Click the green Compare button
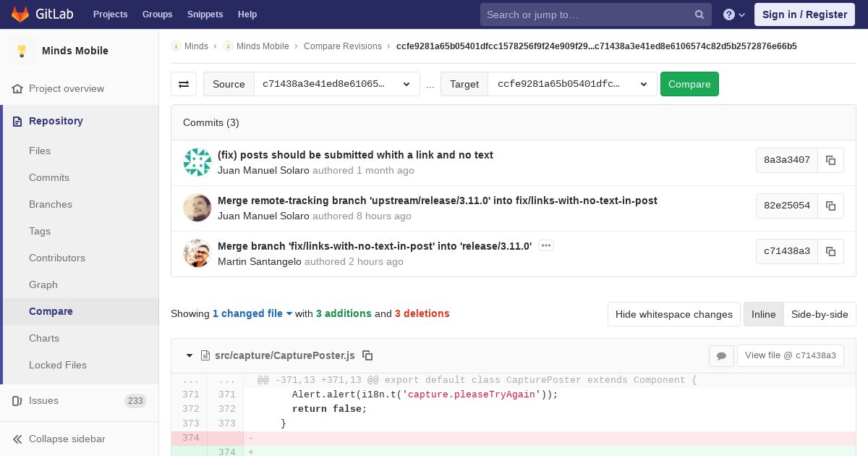This screenshot has height=456, width=868. 689,84
